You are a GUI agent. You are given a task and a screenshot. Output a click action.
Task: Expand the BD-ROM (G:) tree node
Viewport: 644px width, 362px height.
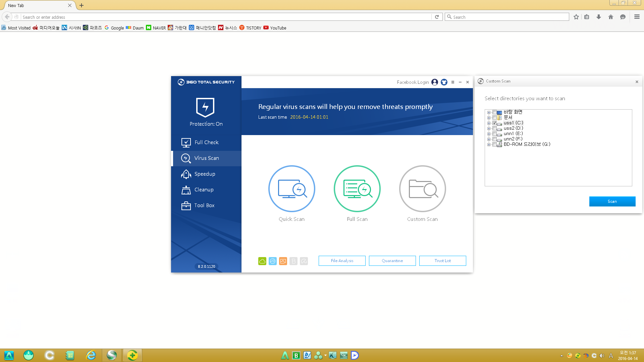pos(489,144)
